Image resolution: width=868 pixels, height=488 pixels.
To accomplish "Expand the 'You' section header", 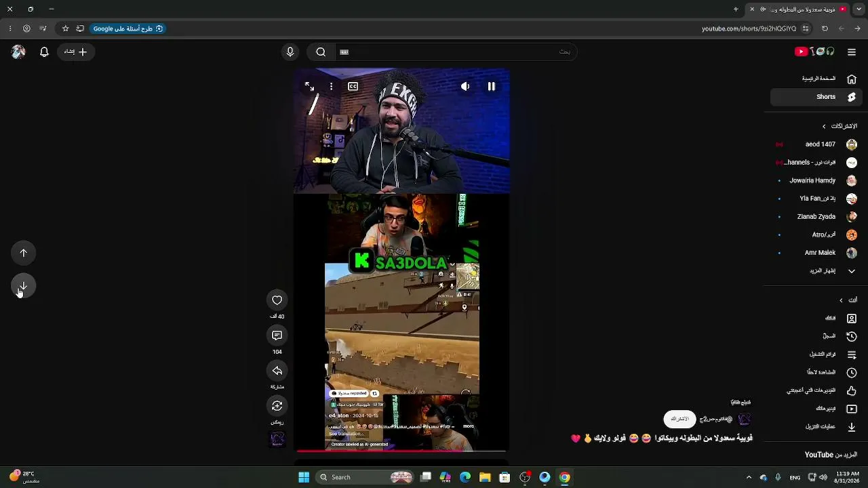I will click(x=848, y=300).
